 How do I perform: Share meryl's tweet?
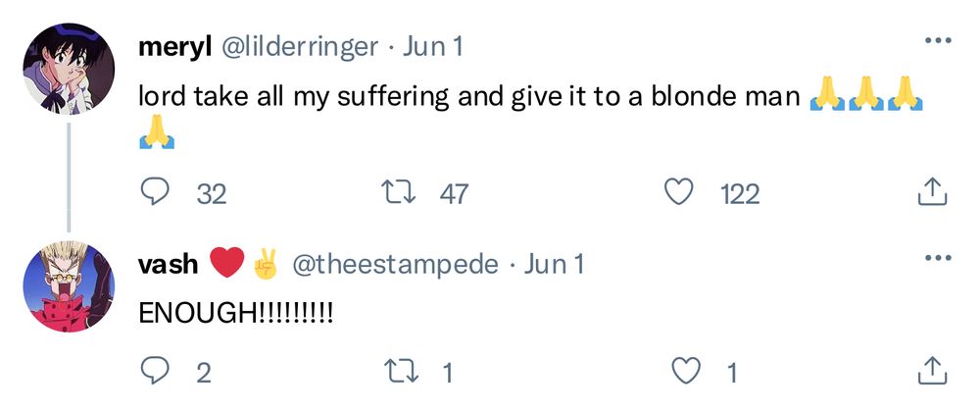pos(930,193)
